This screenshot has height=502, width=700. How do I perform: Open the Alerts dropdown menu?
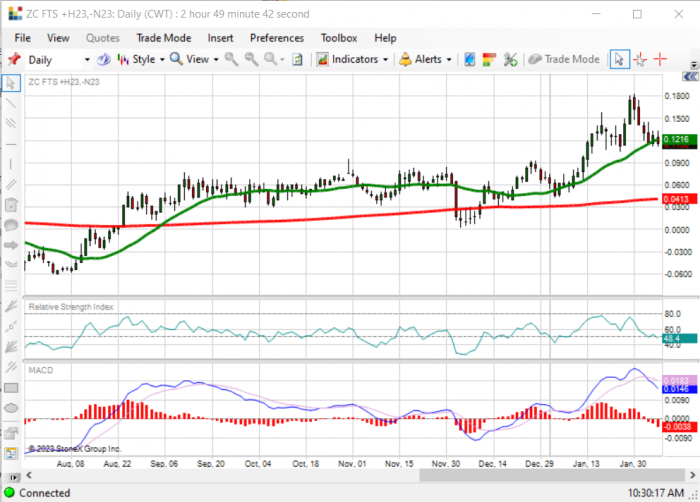click(x=425, y=59)
